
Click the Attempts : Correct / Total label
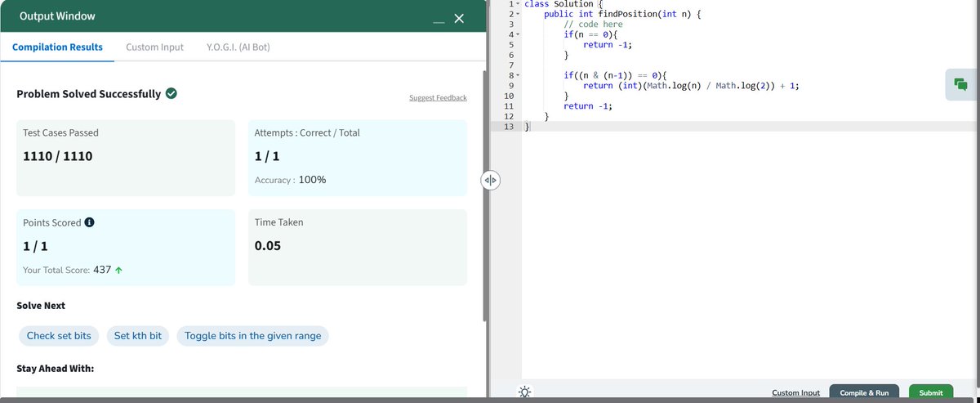[307, 132]
